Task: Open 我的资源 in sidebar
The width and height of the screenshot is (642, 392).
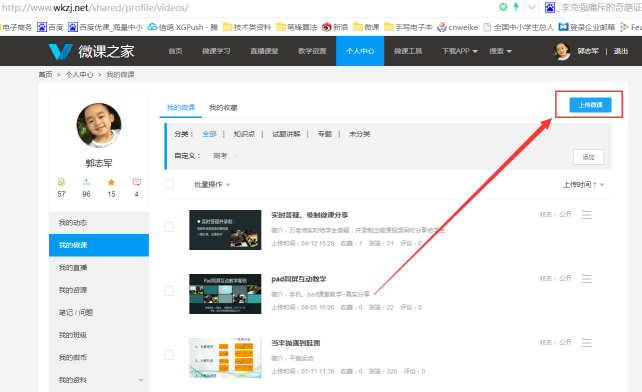Action: coord(99,290)
